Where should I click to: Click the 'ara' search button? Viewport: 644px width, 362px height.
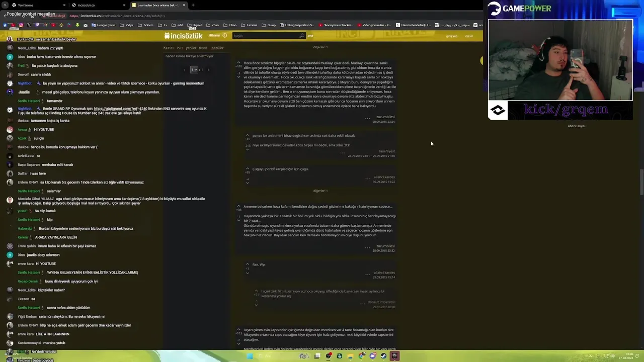click(x=310, y=36)
